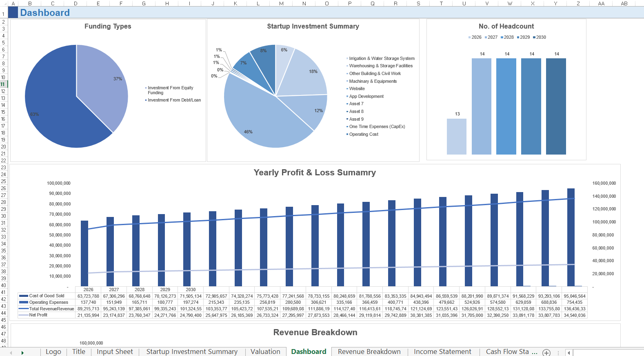The height and width of the screenshot is (356, 644).
Task: Select the Dashboard title cell
Action: pyautogui.click(x=45, y=13)
